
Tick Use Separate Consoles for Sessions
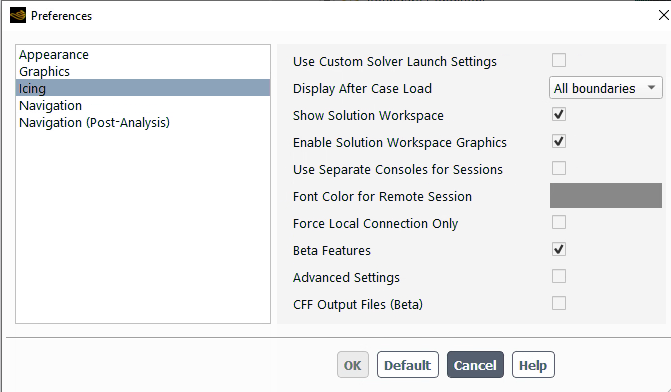click(558, 168)
